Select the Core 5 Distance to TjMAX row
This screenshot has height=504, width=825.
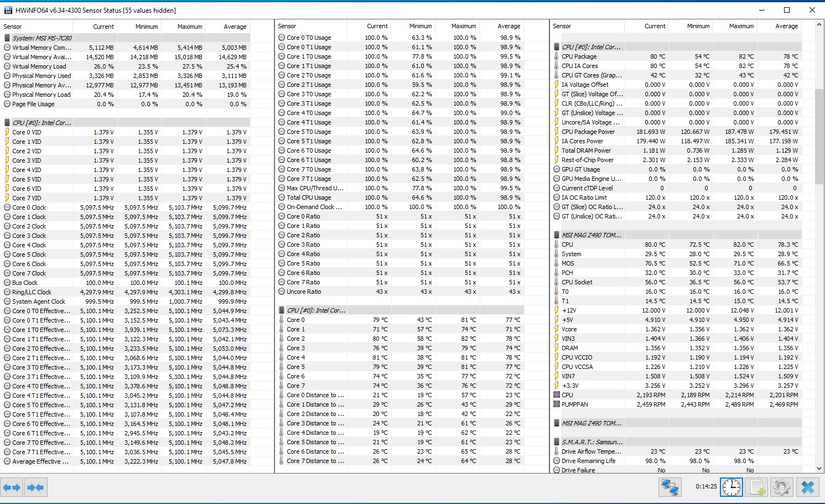coord(401,442)
